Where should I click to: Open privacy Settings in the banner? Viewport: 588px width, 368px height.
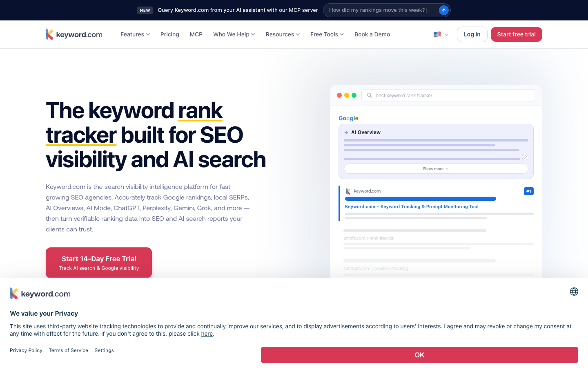point(104,350)
